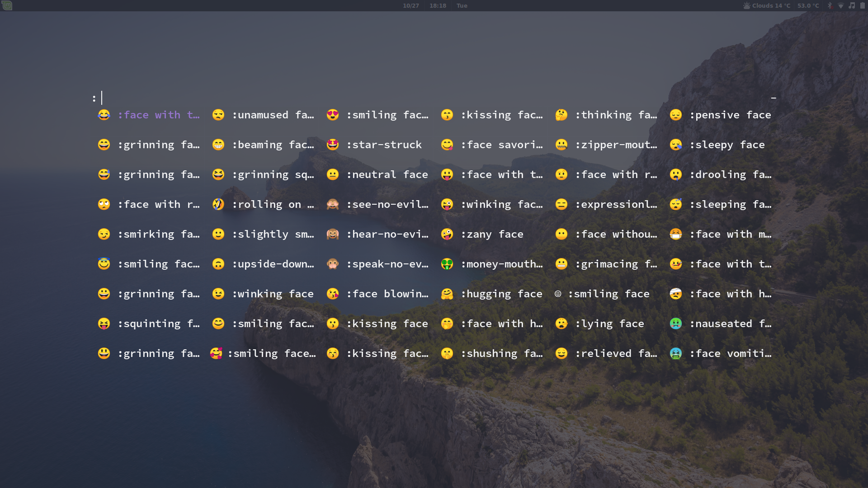Click the highlighted face with tears entry
868x488 pixels.
pos(158,115)
